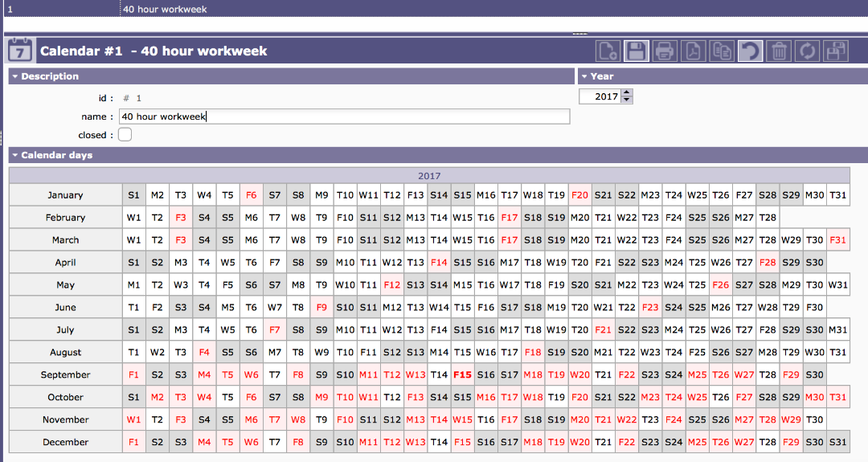The height and width of the screenshot is (462, 868).
Task: Toggle the closed checkbox
Action: tap(125, 135)
